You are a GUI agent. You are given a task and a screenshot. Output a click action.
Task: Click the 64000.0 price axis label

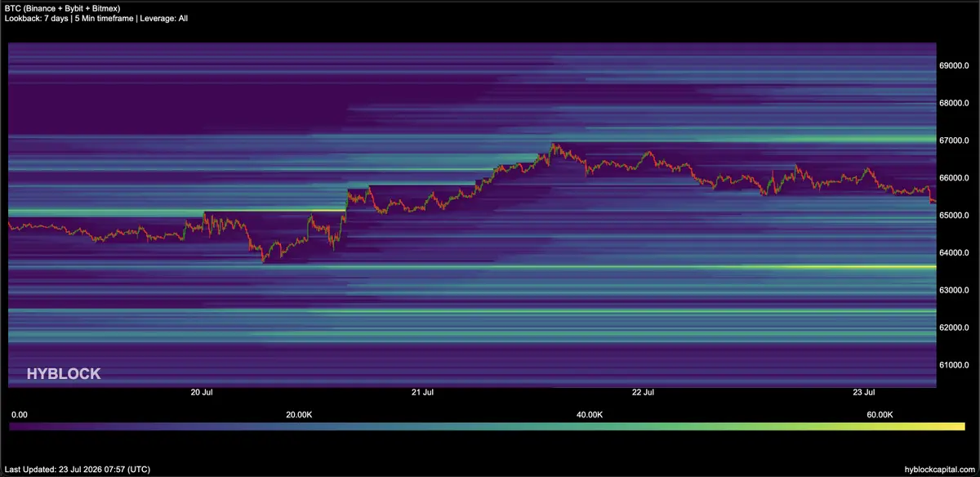coord(954,253)
